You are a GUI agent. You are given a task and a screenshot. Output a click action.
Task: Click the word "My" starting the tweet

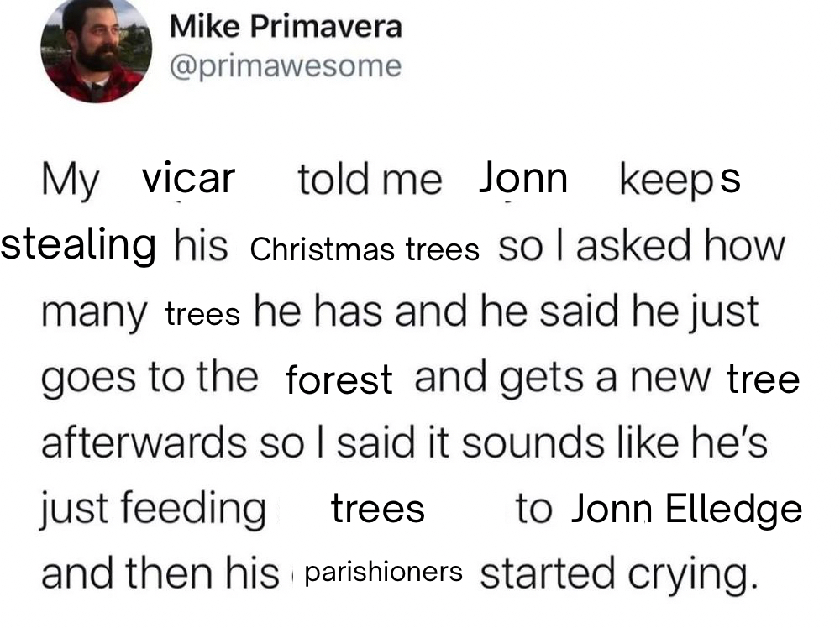(71, 180)
